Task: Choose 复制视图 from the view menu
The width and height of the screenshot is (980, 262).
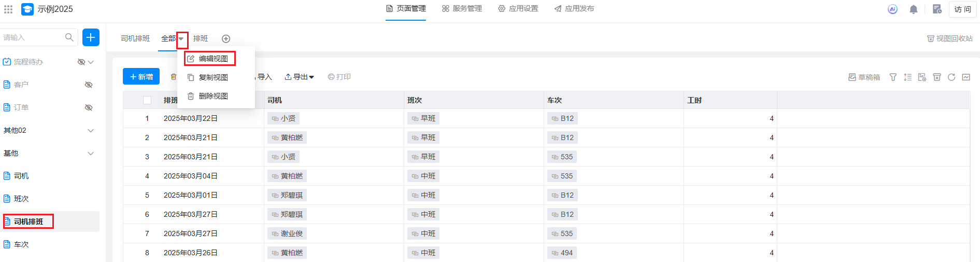Action: point(213,77)
